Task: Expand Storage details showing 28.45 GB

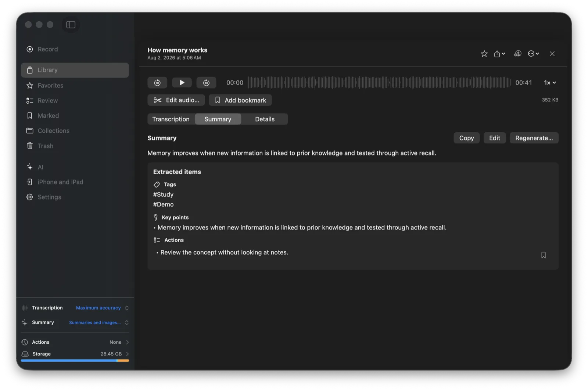Action: [75, 354]
